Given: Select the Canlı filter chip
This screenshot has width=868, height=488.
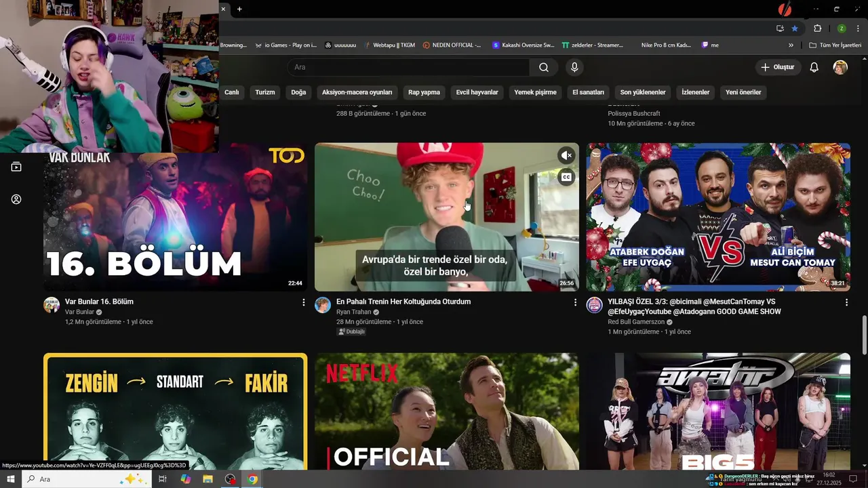Looking at the screenshot, I should (x=232, y=92).
